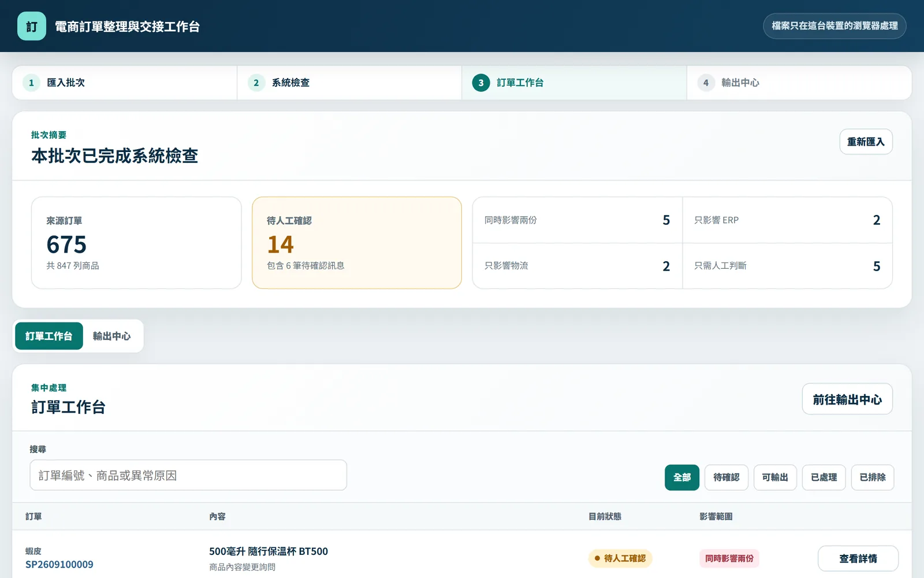Focus the order search input field
924x578 pixels.
click(188, 475)
